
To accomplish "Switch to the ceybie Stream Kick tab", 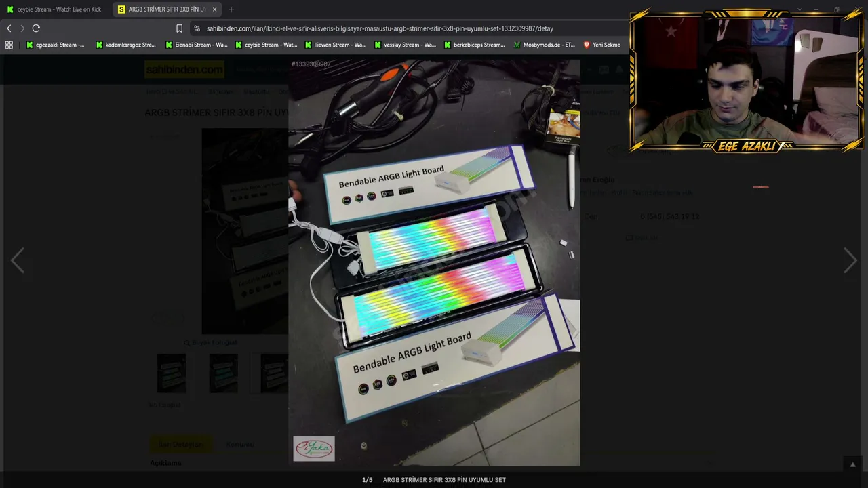I will 54,9.
